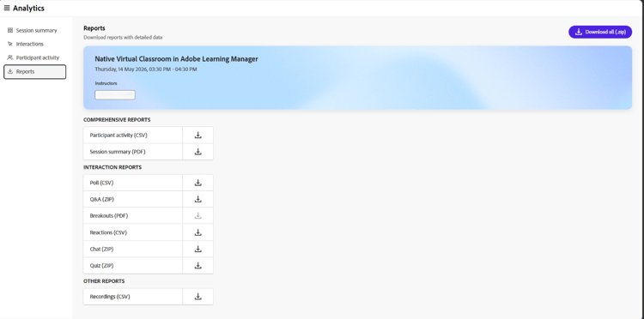Viewport: 644px width, 319px height.
Task: Download the Participant activity (CSV) report
Action: (x=198, y=135)
